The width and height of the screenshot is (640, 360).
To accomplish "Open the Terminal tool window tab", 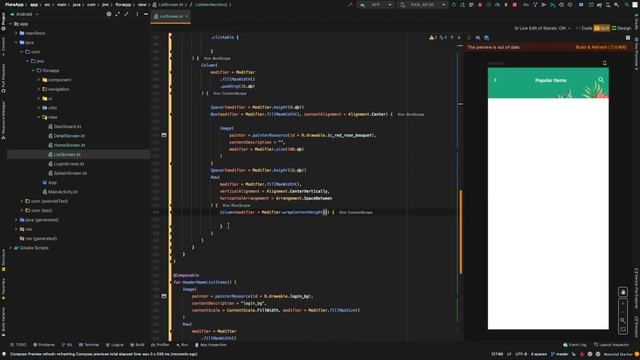I will click(89, 345).
